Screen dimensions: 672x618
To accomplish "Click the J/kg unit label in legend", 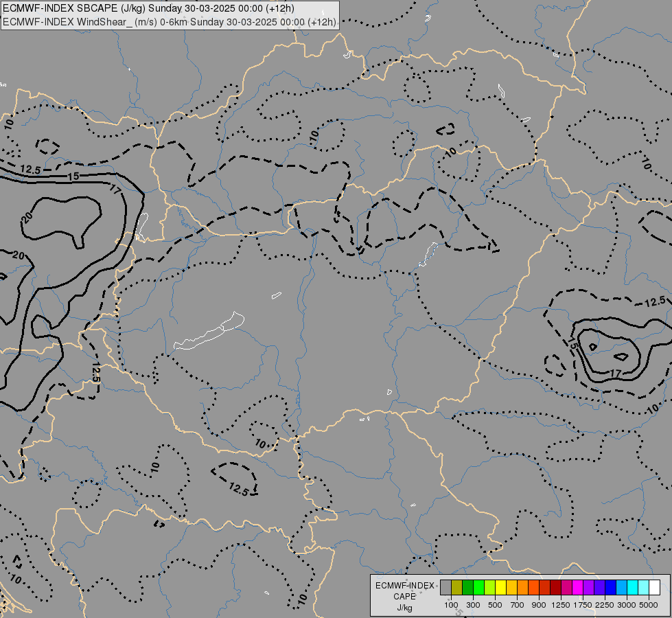I will 404,608.
